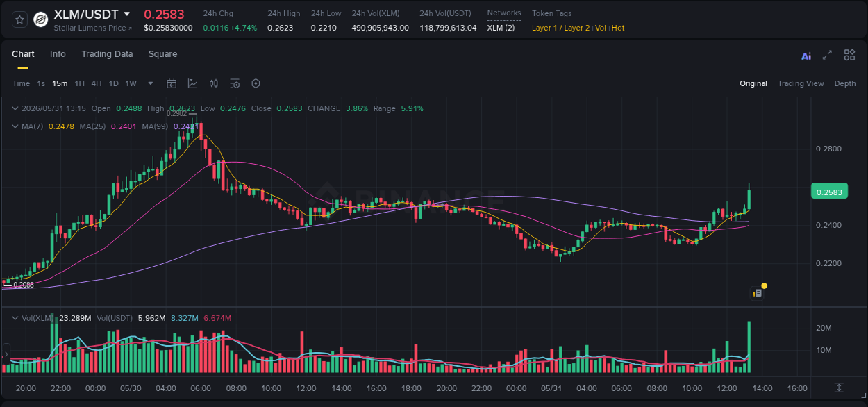Click the current price tag 0.2583 on axis
The width and height of the screenshot is (868, 407).
click(829, 192)
